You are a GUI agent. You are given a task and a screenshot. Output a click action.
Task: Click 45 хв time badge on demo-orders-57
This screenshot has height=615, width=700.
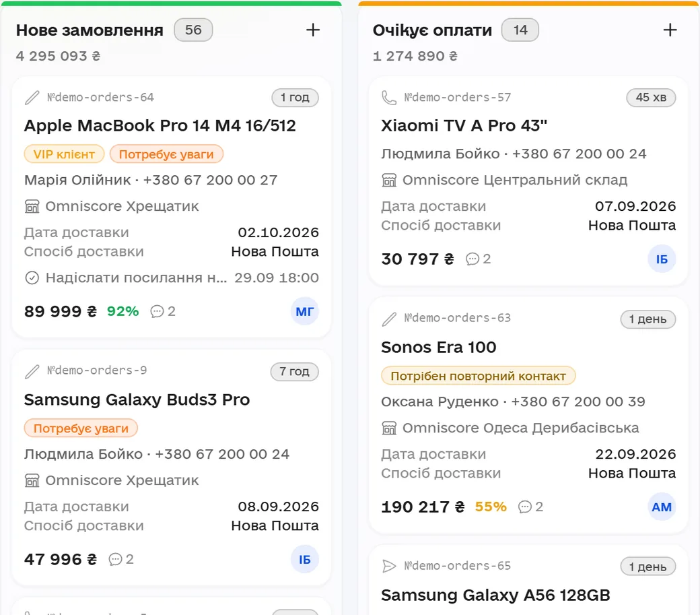click(x=651, y=98)
